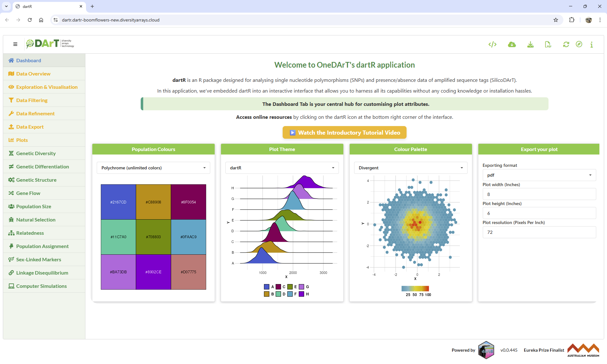Screen dimensions: 607x364
Task: Click the compass icon in header
Action: [579, 44]
